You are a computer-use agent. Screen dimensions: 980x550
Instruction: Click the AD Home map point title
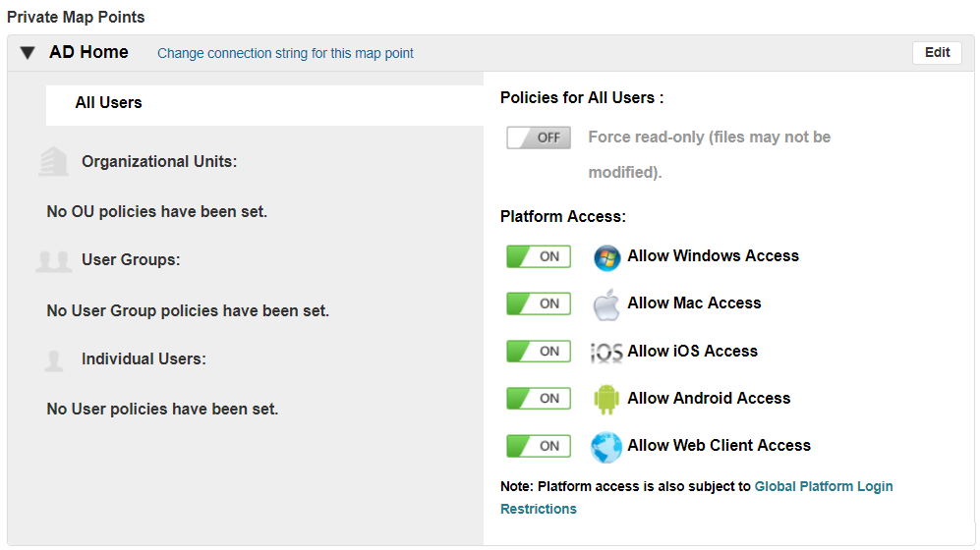click(88, 53)
